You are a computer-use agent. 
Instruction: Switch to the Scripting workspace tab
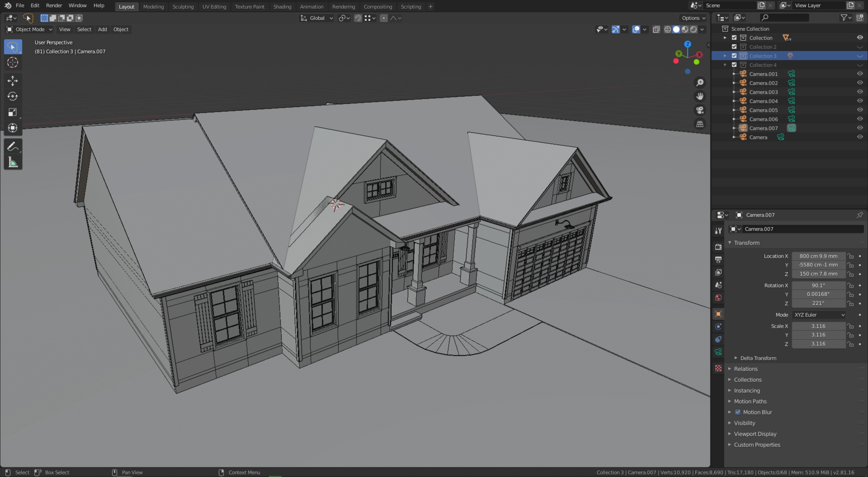(411, 7)
